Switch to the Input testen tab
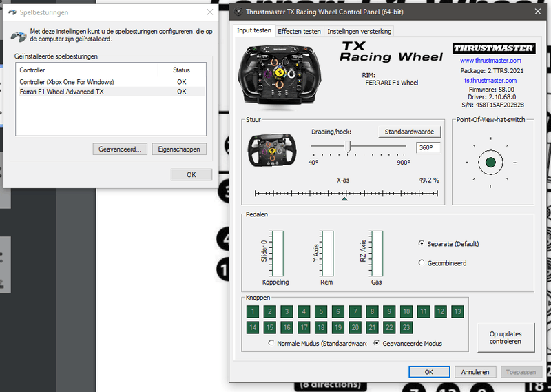Screen dimensions: 551x392 pos(254,30)
